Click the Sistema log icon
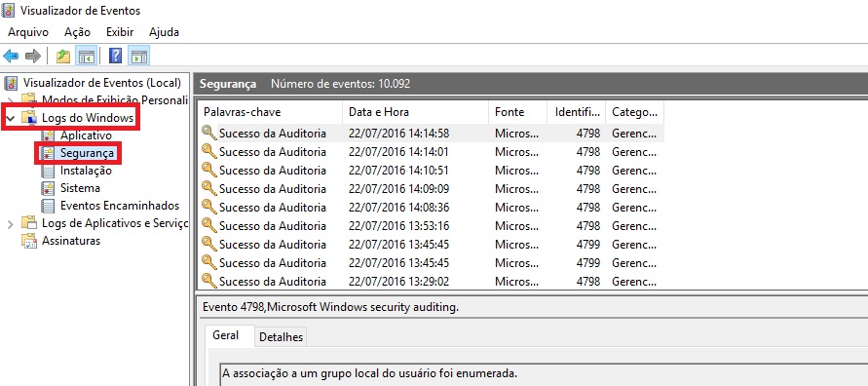This screenshot has width=868, height=386. tap(48, 188)
